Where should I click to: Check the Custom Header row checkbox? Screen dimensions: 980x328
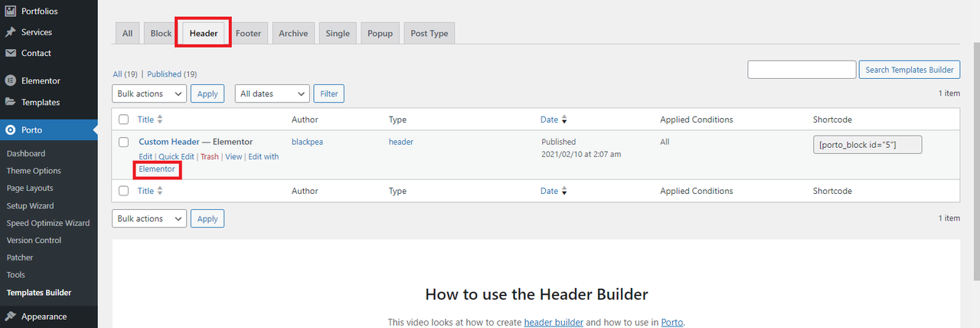123,142
